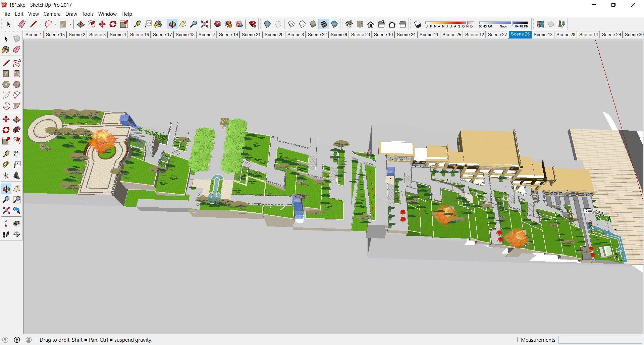Select the Tape Measure tool in top toolbar
This screenshot has height=345, width=644.
[137, 24]
